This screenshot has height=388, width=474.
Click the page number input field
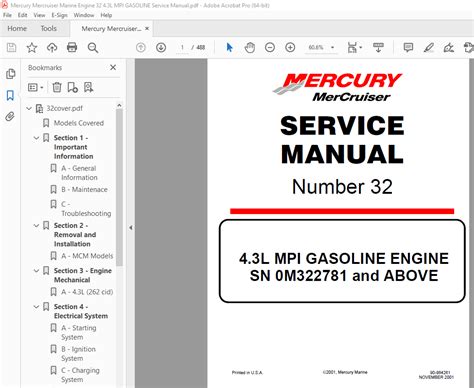point(182,48)
